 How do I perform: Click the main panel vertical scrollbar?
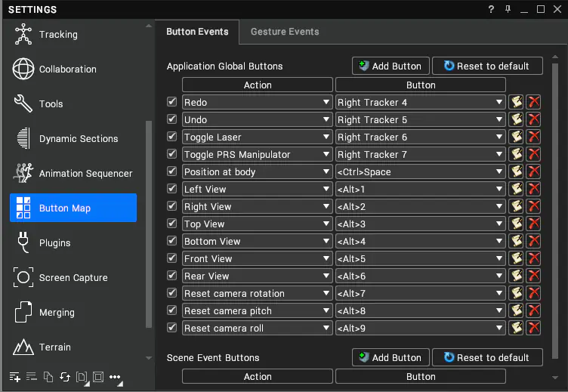tap(555, 210)
